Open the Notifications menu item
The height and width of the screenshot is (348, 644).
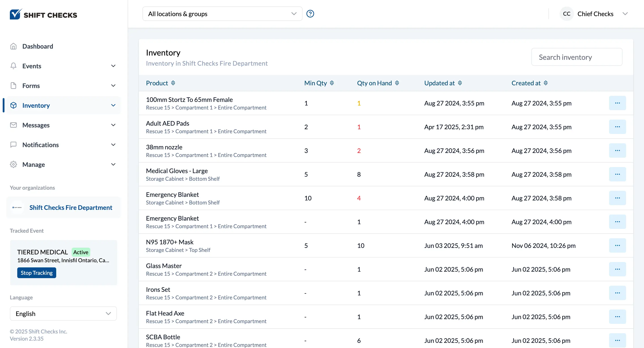pyautogui.click(x=41, y=145)
